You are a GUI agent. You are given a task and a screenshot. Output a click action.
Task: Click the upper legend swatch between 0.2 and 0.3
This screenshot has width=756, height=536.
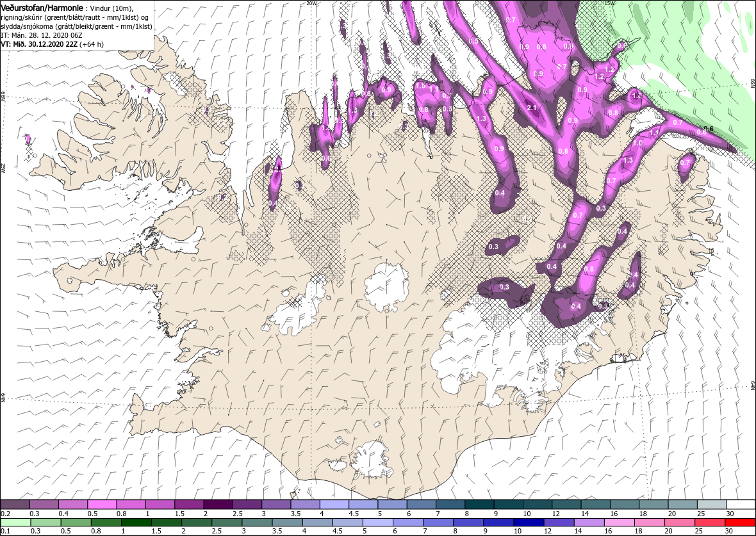click(x=15, y=505)
